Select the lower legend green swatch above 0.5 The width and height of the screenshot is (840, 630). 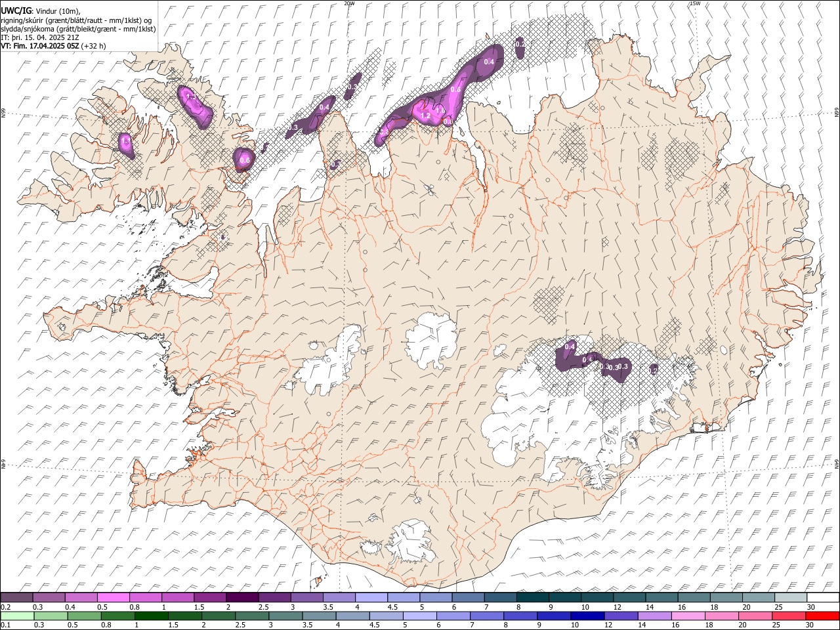(85, 616)
